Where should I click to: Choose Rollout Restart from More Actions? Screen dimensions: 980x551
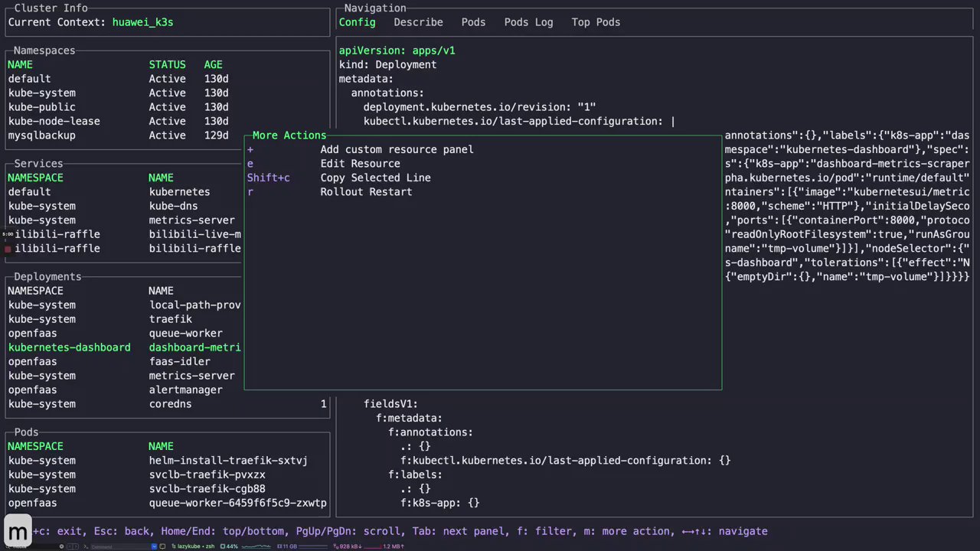pyautogui.click(x=366, y=192)
